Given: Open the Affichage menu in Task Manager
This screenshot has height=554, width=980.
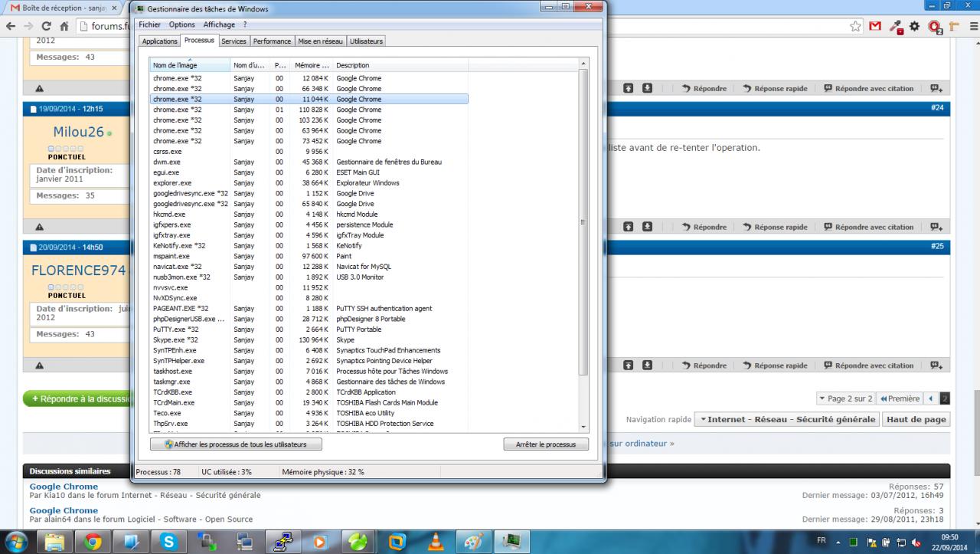Looking at the screenshot, I should [219, 25].
